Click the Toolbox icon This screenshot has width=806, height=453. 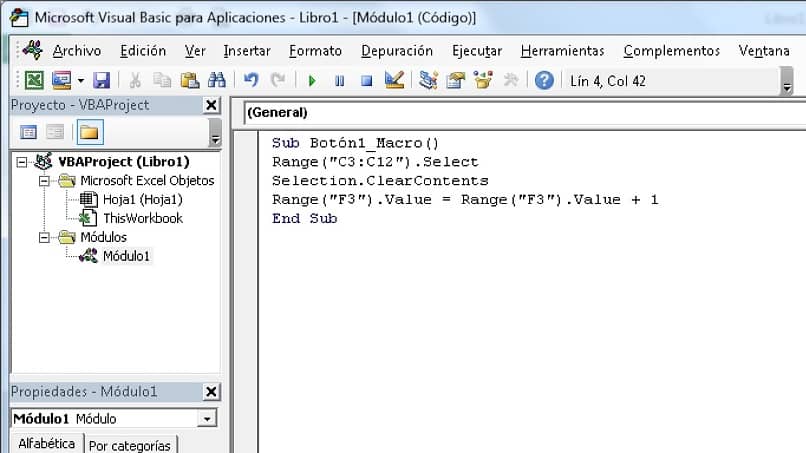coord(510,80)
